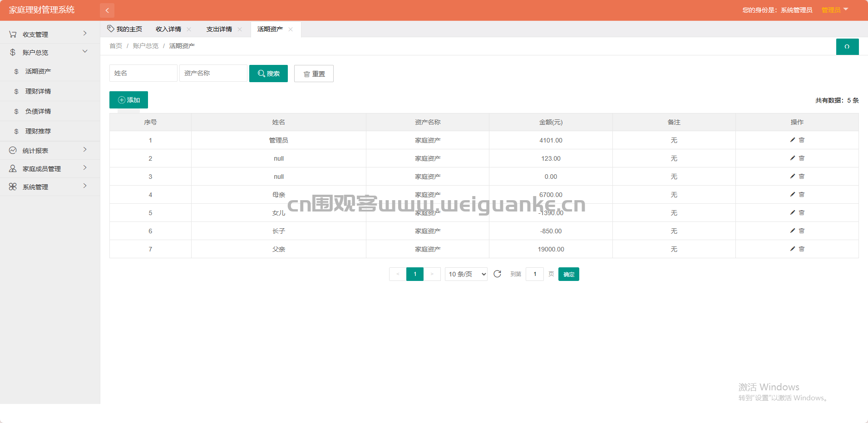Delete row with amount 0.00
The image size is (868, 423).
point(802,176)
